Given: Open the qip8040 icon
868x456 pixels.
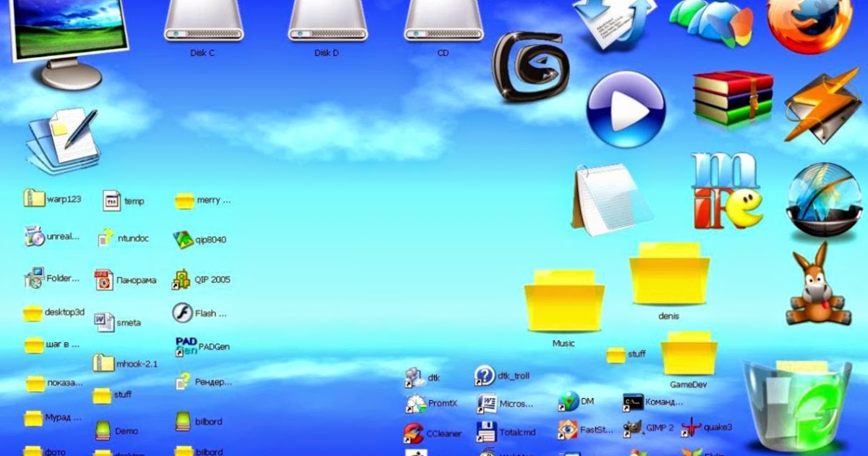Looking at the screenshot, I should click(x=184, y=240).
